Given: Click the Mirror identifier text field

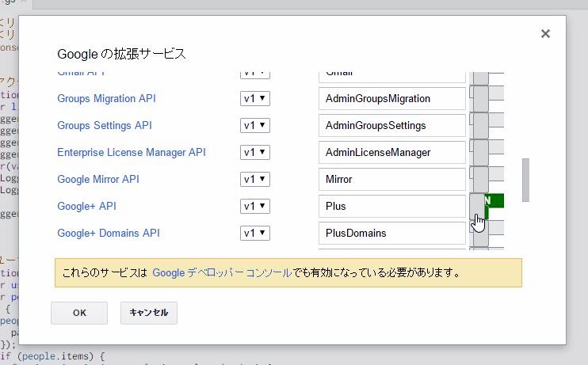Looking at the screenshot, I should [391, 179].
